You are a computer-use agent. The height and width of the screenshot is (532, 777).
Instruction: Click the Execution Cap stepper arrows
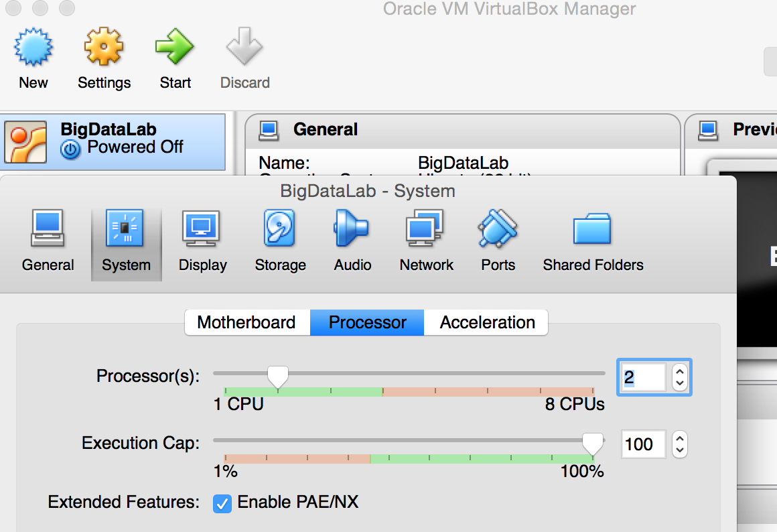coord(680,444)
